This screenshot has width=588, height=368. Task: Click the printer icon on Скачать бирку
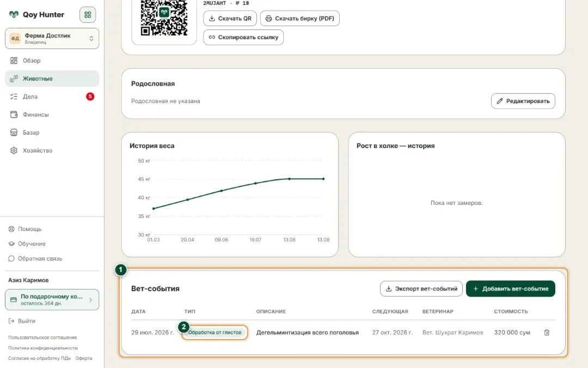(268, 19)
